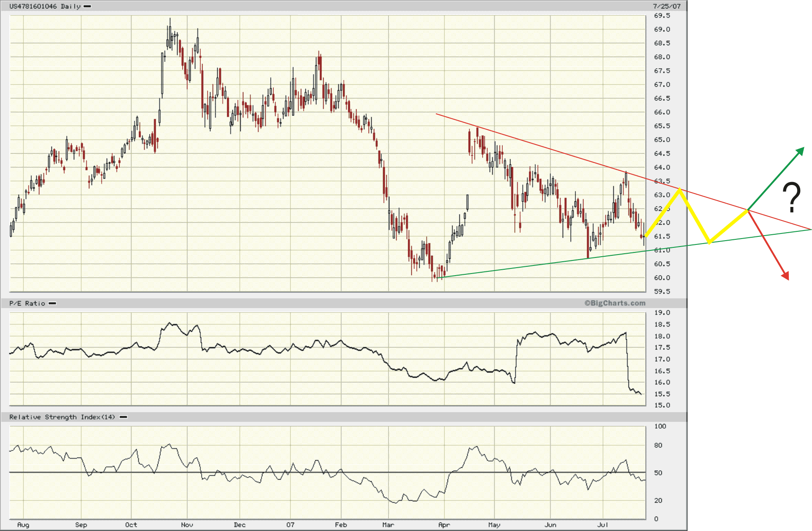Click the legend dash beside P/E Ratio

[x=52, y=303]
